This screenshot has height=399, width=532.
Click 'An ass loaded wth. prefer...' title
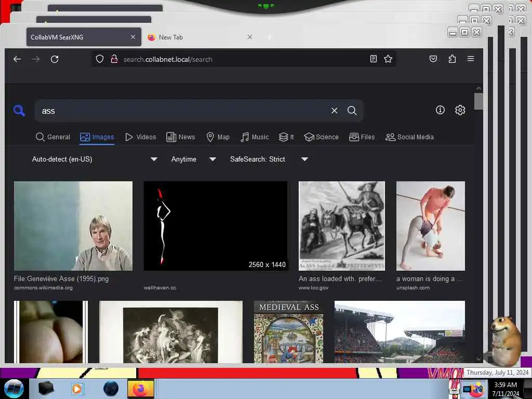pos(340,278)
